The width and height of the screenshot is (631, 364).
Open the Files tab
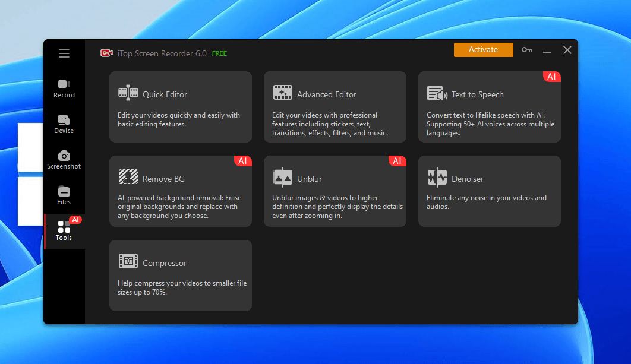point(64,196)
